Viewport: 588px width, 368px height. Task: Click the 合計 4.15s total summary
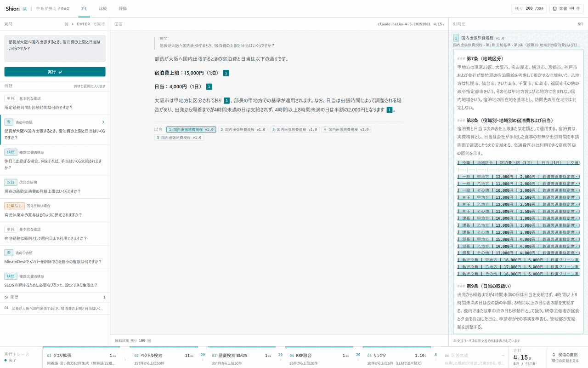coord(527,357)
